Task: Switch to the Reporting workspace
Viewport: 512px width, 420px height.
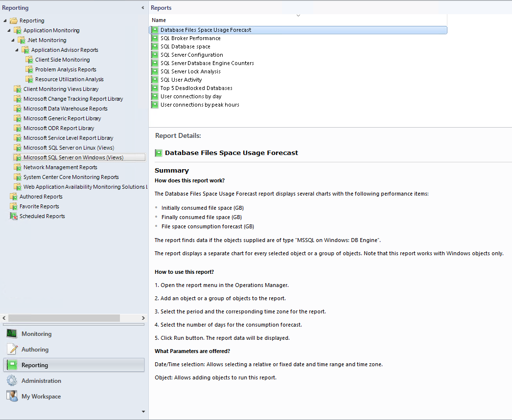Action: click(74, 365)
